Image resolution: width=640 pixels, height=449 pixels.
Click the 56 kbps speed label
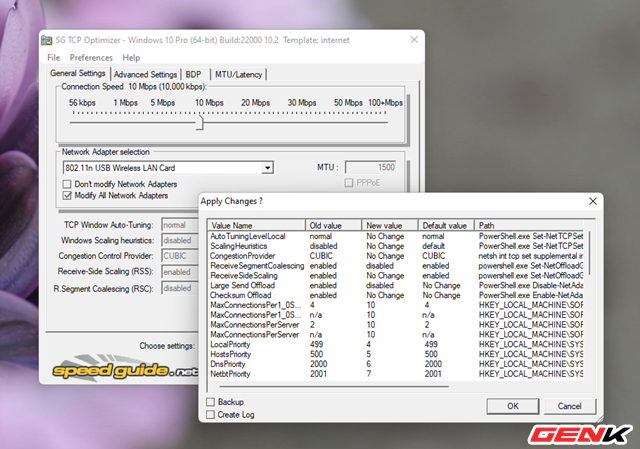tap(82, 103)
